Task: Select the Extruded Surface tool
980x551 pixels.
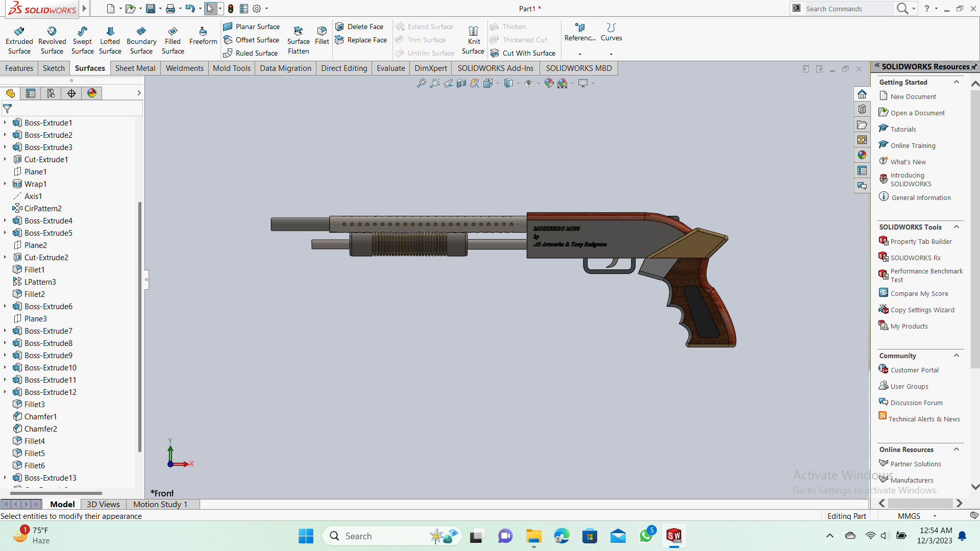Action: click(19, 40)
